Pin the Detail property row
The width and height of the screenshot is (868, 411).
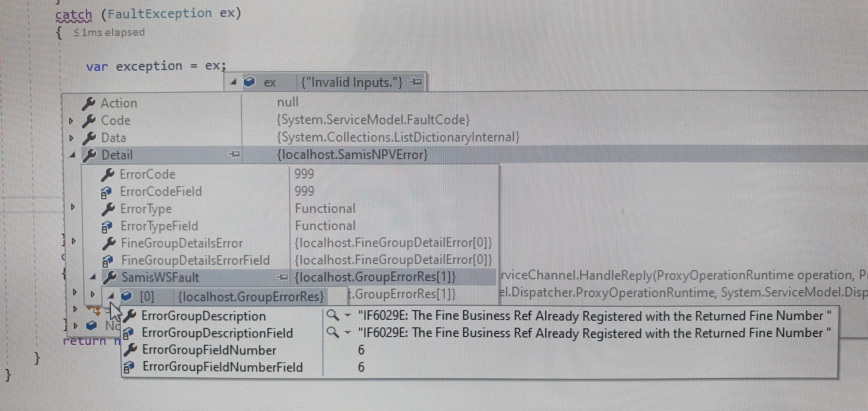(x=234, y=155)
